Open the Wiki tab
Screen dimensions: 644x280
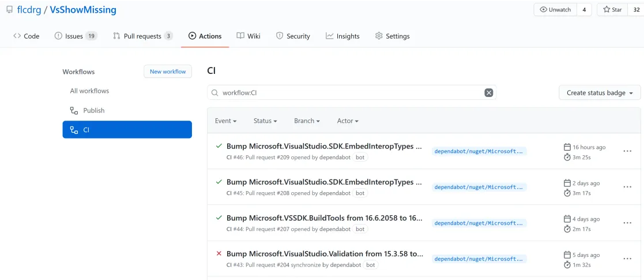248,36
